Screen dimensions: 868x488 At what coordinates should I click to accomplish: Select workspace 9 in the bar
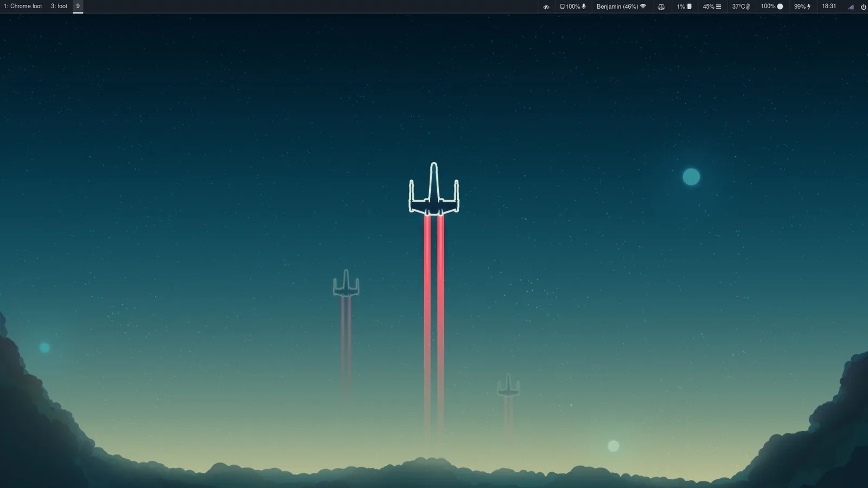coord(78,7)
